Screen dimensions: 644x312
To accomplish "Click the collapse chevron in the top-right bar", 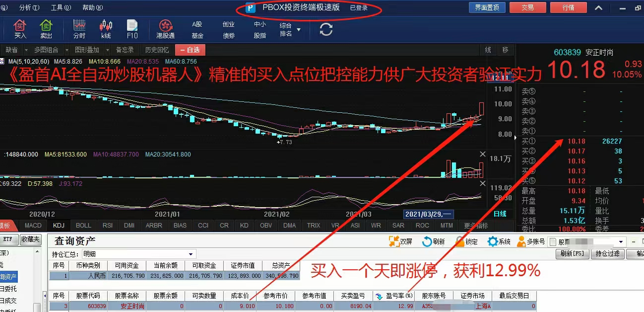I will [x=599, y=7].
